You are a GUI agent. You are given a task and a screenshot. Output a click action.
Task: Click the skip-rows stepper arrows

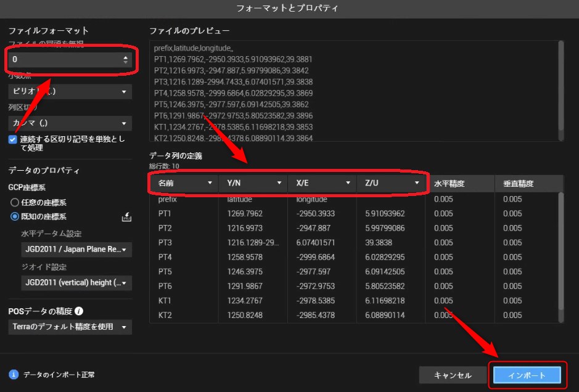126,60
